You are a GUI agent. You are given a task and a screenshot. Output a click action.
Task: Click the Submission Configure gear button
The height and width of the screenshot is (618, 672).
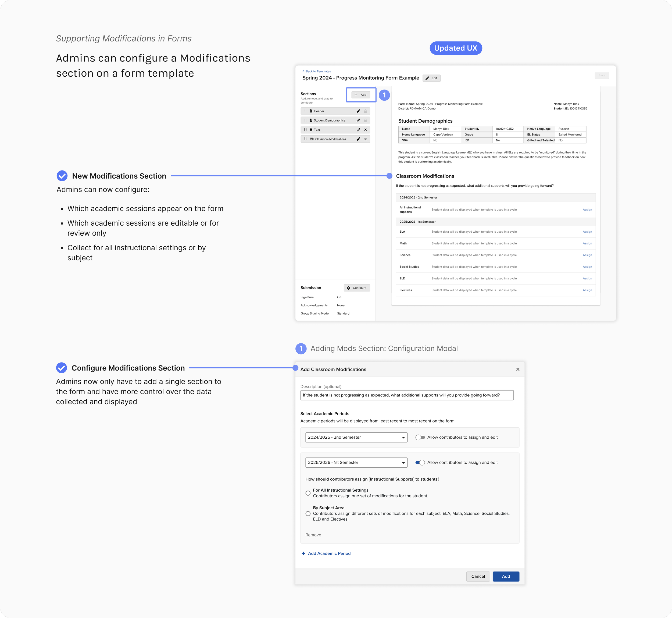[357, 288]
